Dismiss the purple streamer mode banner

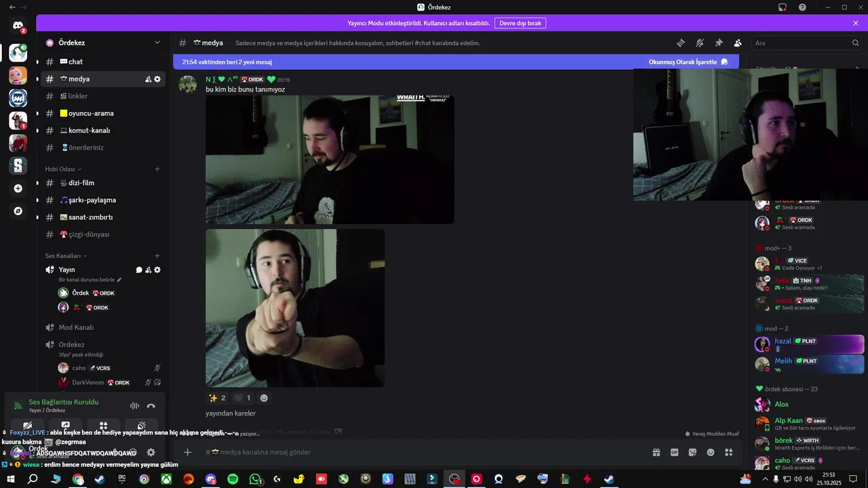[856, 23]
